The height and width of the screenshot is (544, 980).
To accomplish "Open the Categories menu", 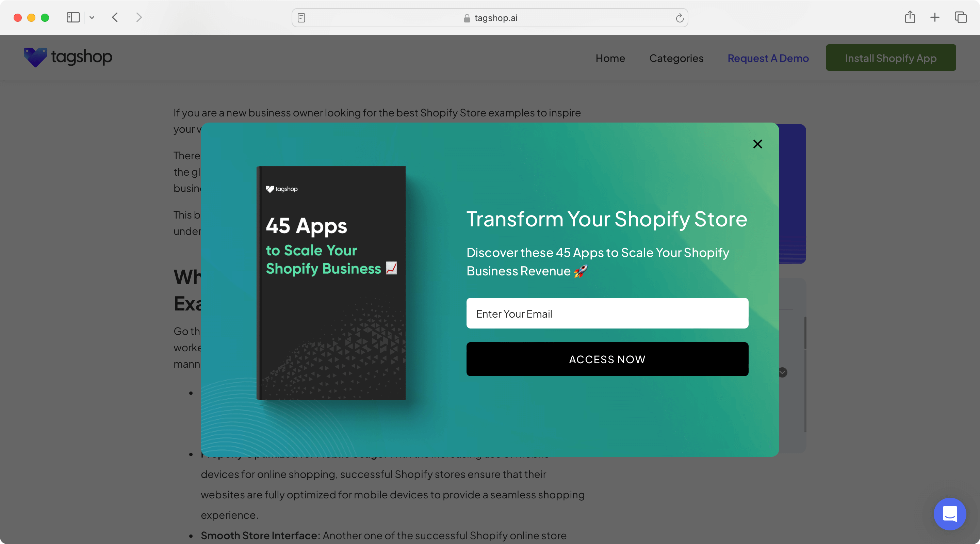I will pyautogui.click(x=676, y=58).
